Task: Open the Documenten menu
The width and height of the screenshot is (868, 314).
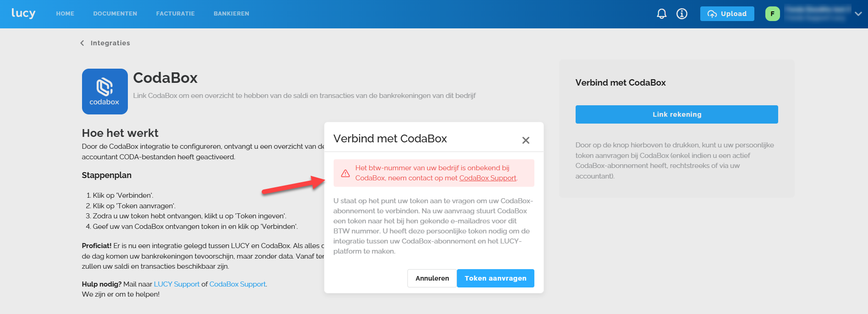Action: pyautogui.click(x=115, y=14)
